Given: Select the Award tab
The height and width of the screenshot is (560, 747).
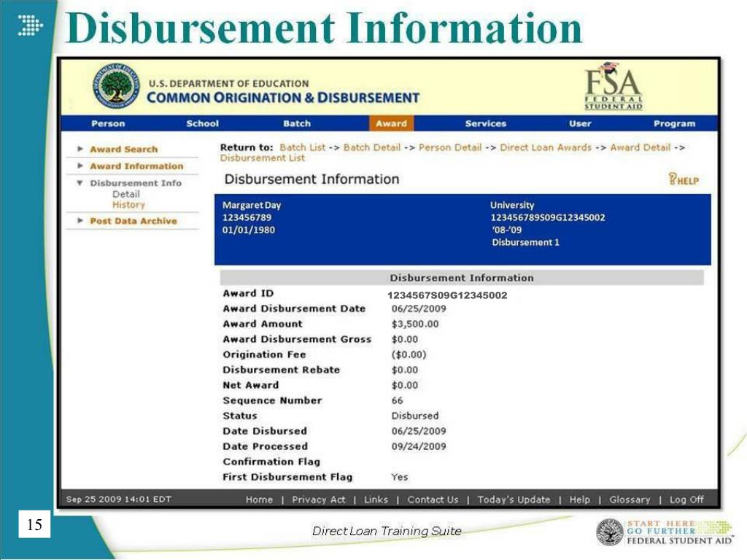Looking at the screenshot, I should [391, 123].
